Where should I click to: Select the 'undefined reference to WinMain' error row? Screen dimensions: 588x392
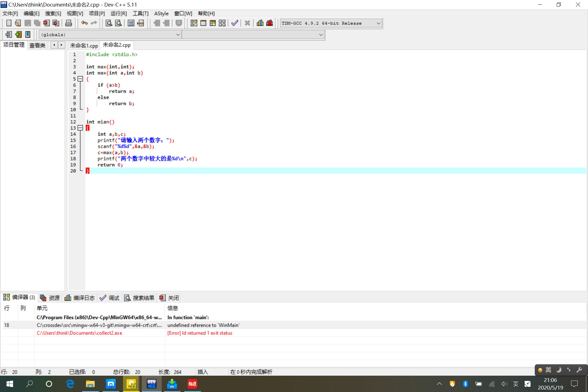[x=294, y=325]
